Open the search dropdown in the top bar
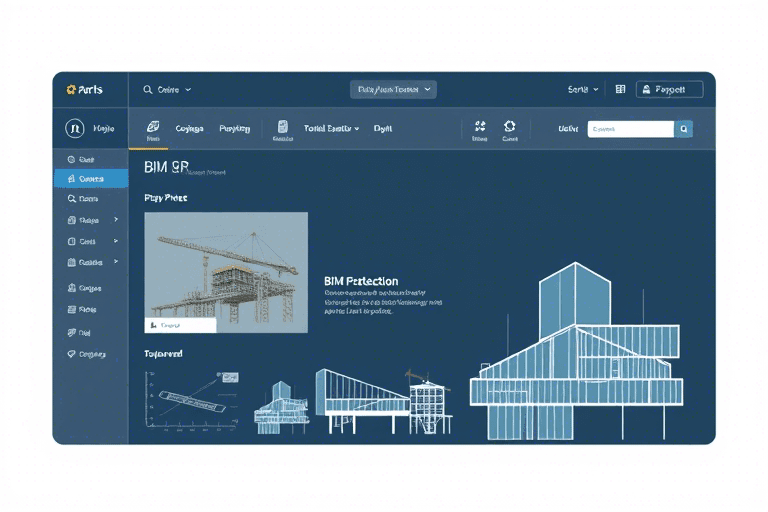 pyautogui.click(x=167, y=89)
